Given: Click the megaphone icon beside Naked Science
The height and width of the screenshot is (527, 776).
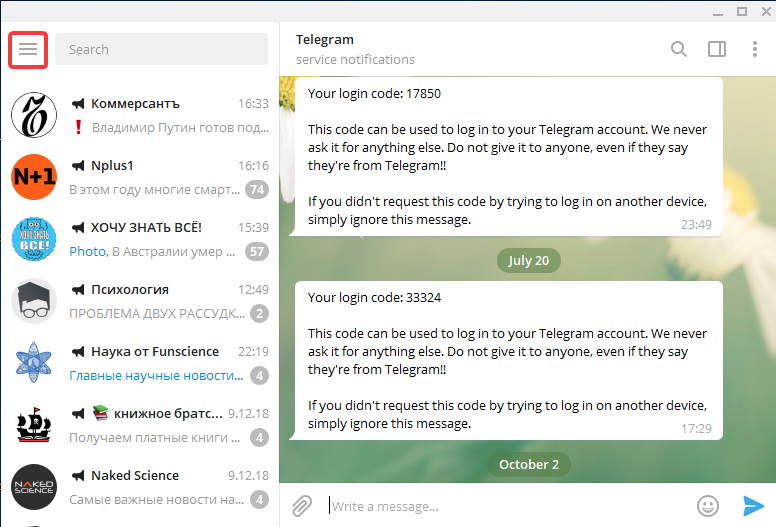Looking at the screenshot, I should [x=78, y=476].
